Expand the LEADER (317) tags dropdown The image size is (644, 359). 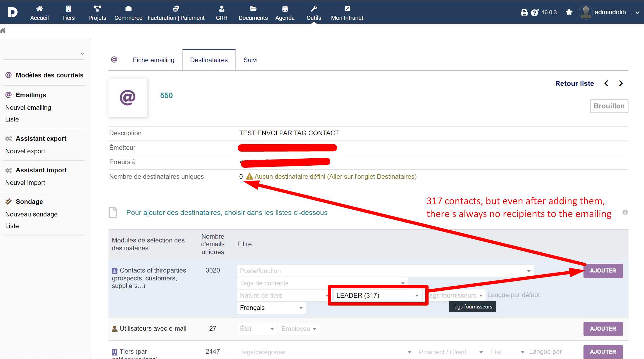point(416,295)
